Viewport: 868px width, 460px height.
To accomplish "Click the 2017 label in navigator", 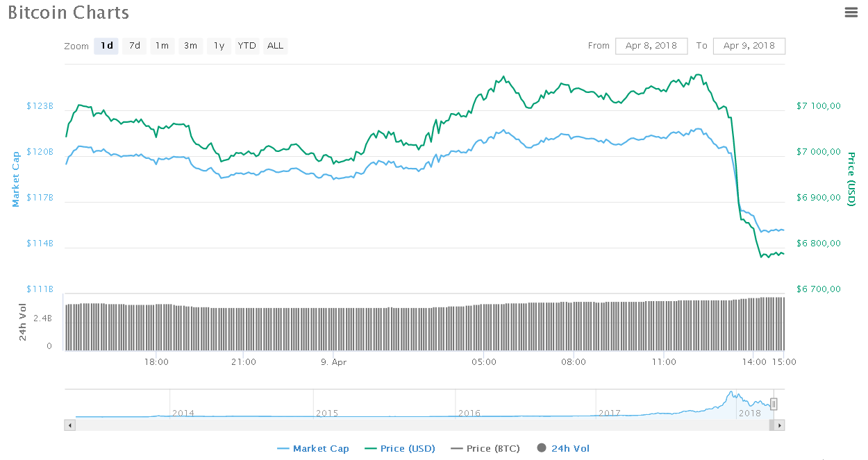I will (609, 413).
